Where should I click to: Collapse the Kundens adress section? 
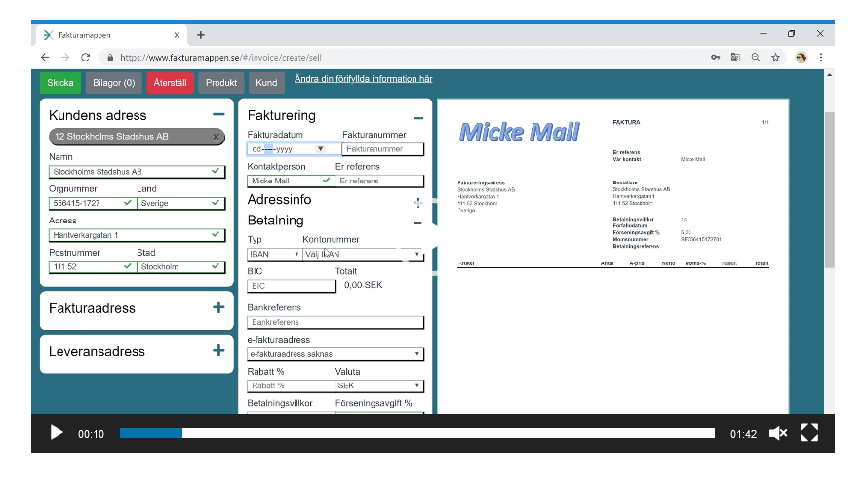pos(218,114)
